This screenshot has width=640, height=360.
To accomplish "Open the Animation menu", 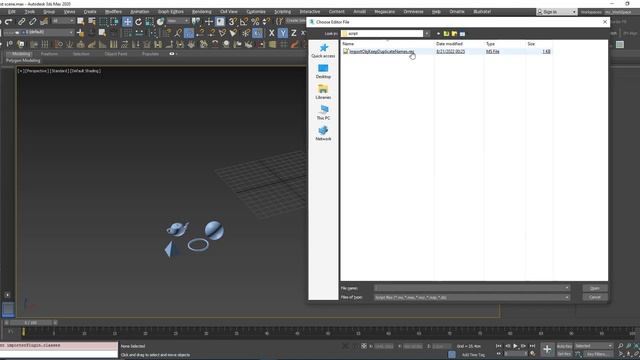I will 140,12.
